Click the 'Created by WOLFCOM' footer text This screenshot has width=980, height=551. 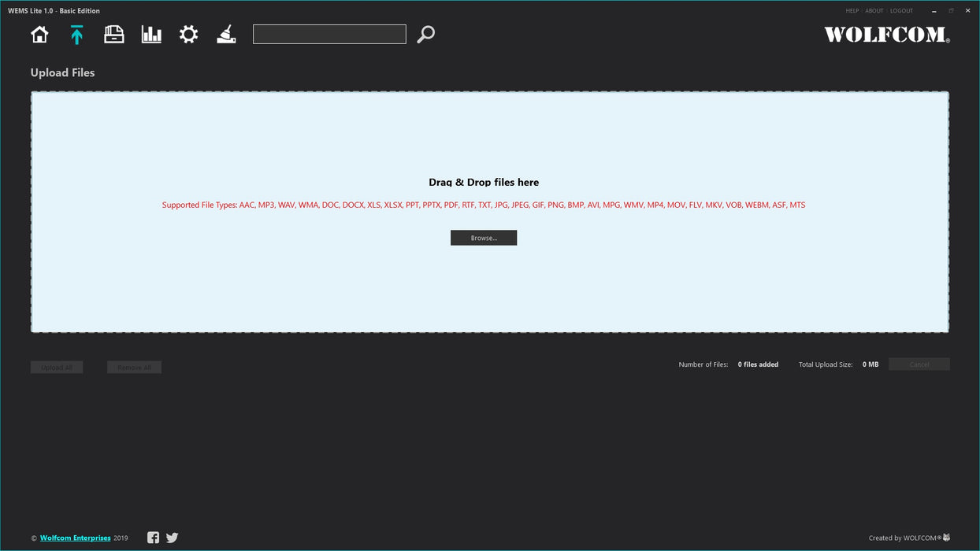[905, 538]
